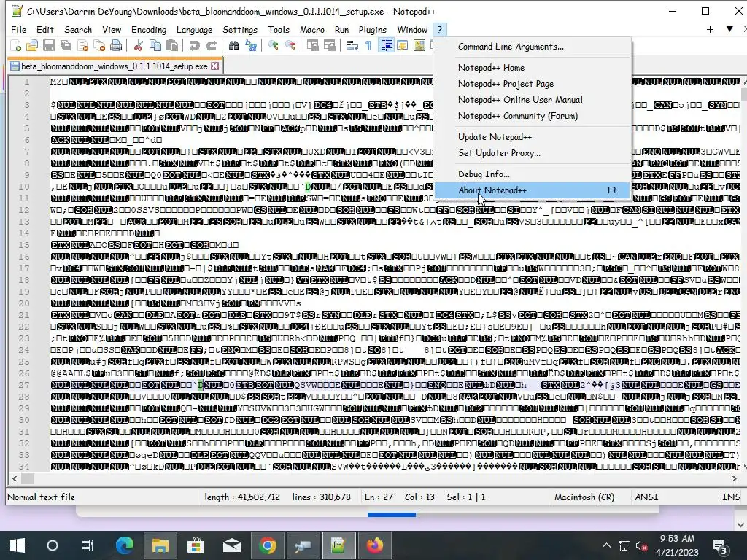This screenshot has height=560, width=747.
Task: Zoom in with the magnifier plus icon
Action: coord(273,46)
